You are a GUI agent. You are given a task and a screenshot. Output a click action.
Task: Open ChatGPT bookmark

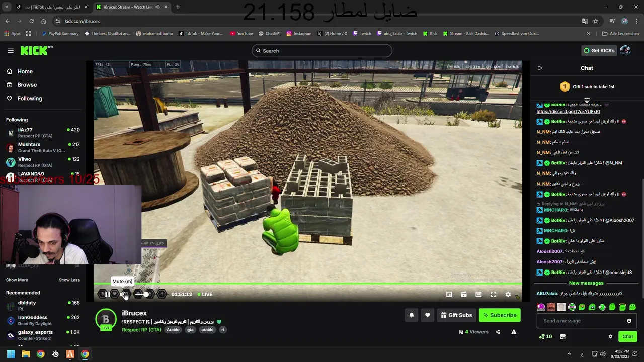coord(269,34)
